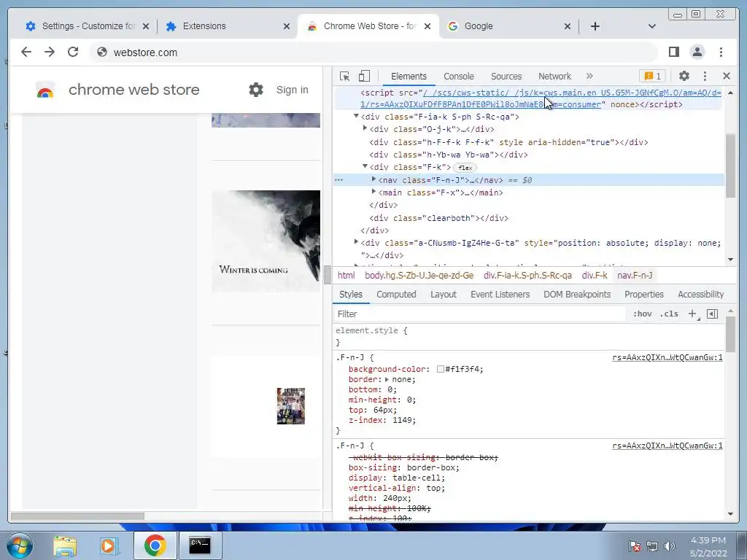The image size is (747, 560).
Task: Toggle computed styles sidebar pane icon
Action: click(712, 314)
